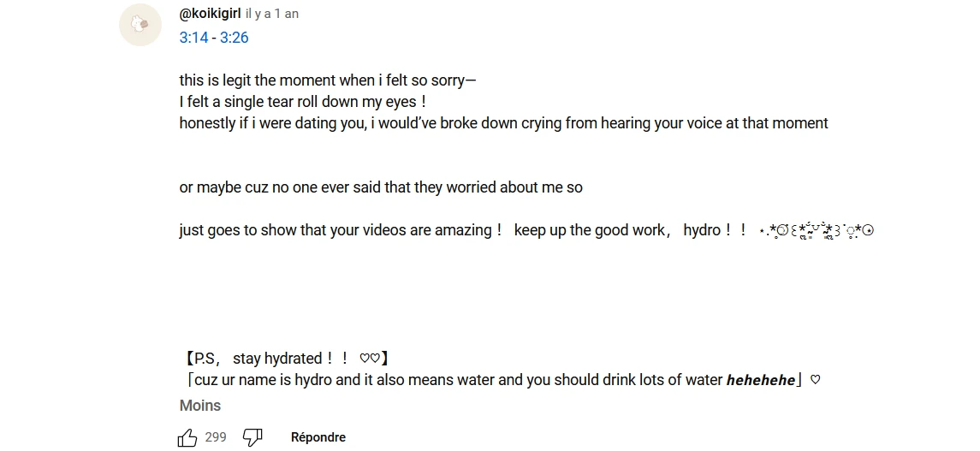The image size is (980, 451).
Task: Click the 'single tear roll down' sentence
Action: pos(303,102)
